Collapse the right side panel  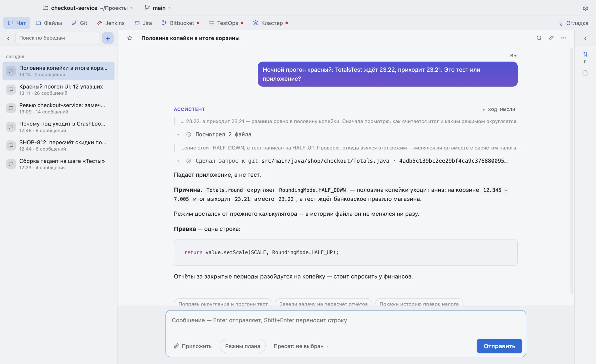point(585,38)
